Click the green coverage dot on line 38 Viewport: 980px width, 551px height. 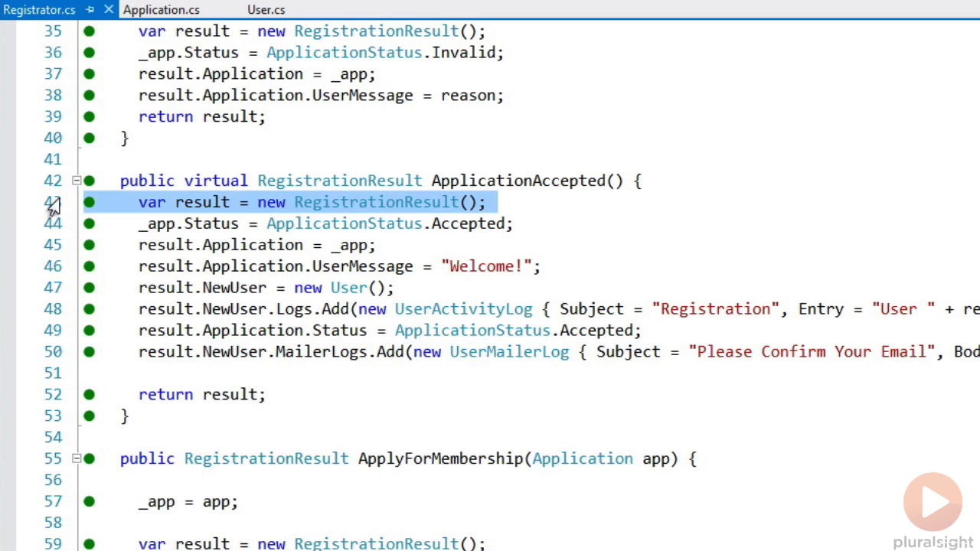pyautogui.click(x=90, y=96)
